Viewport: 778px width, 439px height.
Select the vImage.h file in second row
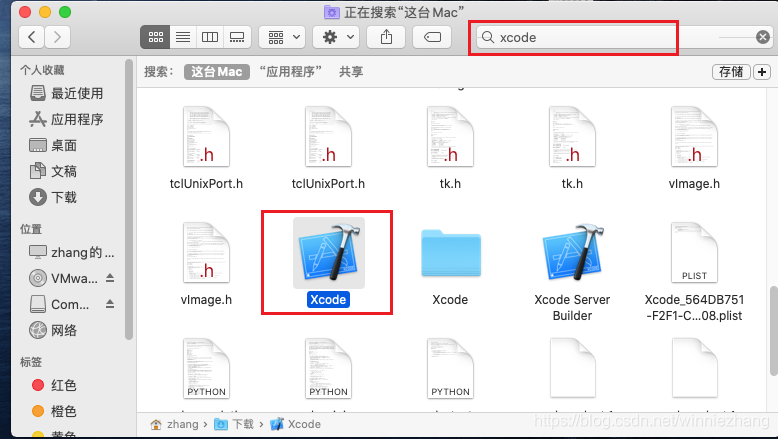(206, 252)
